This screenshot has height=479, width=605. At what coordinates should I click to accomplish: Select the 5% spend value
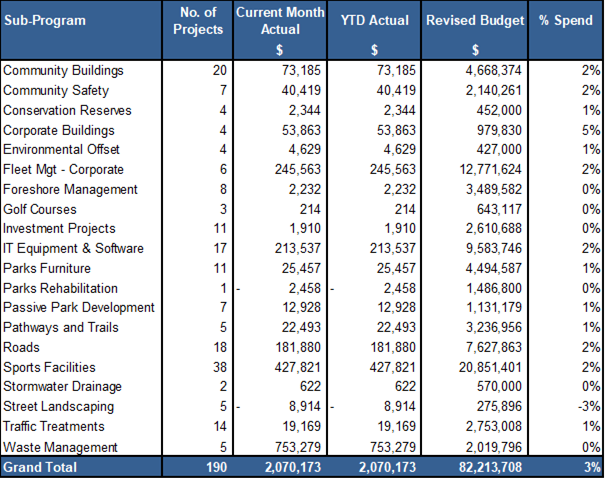click(x=591, y=130)
